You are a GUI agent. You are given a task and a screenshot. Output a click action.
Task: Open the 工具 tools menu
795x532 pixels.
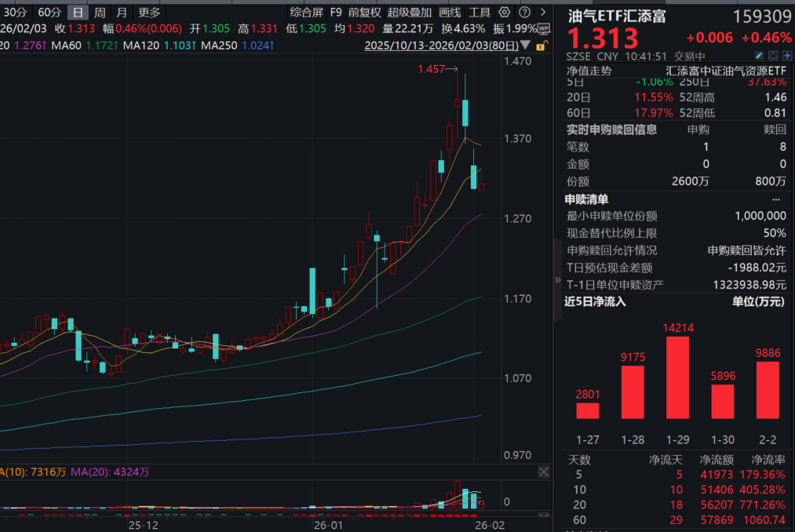480,13
